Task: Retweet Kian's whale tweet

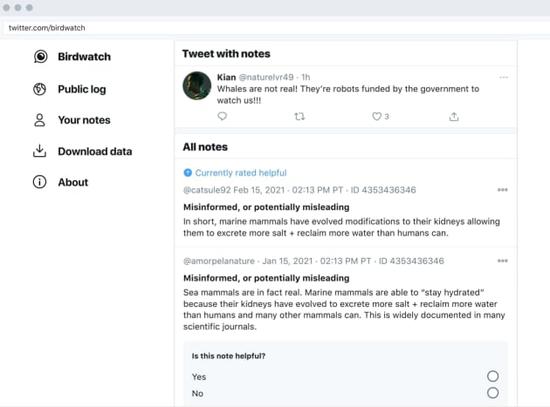Action: pyautogui.click(x=299, y=116)
